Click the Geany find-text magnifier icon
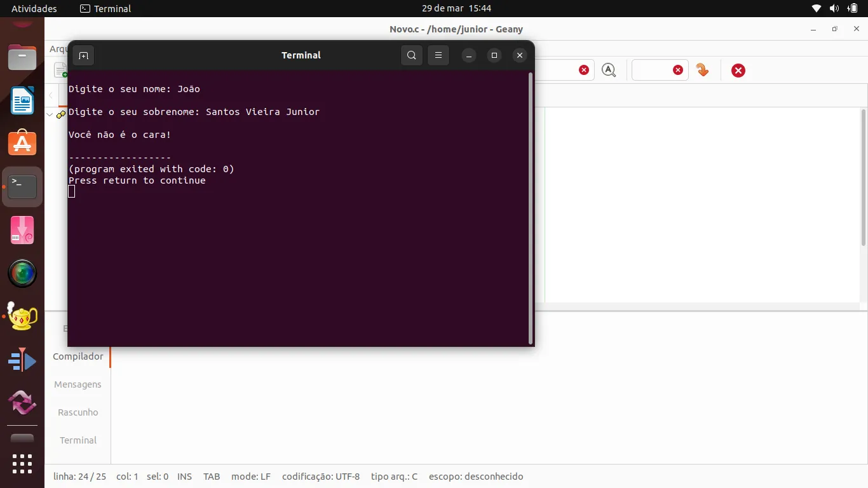The image size is (868, 488). point(609,70)
